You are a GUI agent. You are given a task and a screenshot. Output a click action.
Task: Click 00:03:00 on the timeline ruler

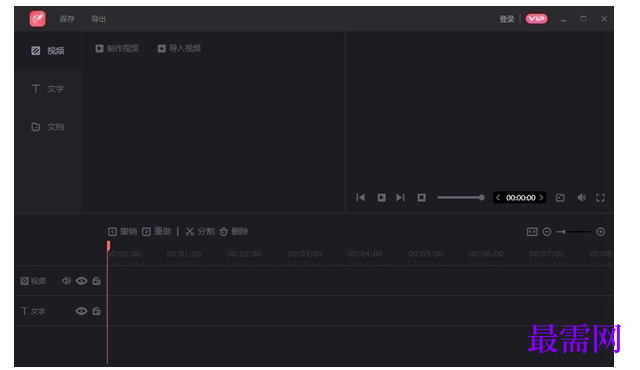[x=304, y=254]
